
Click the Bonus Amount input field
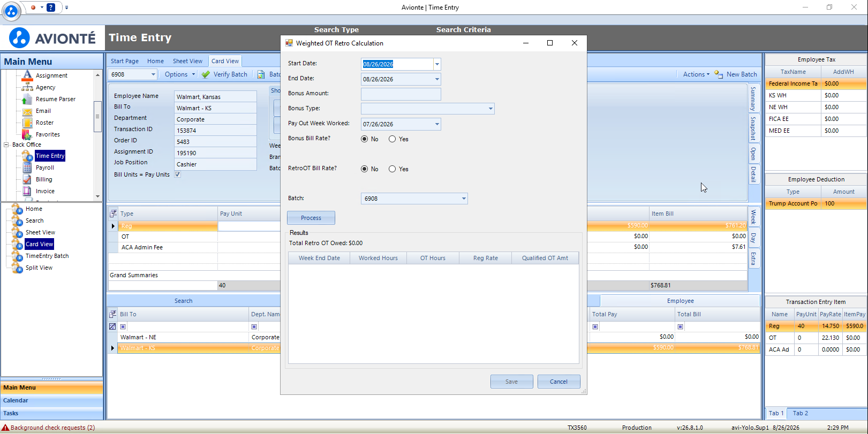[401, 94]
